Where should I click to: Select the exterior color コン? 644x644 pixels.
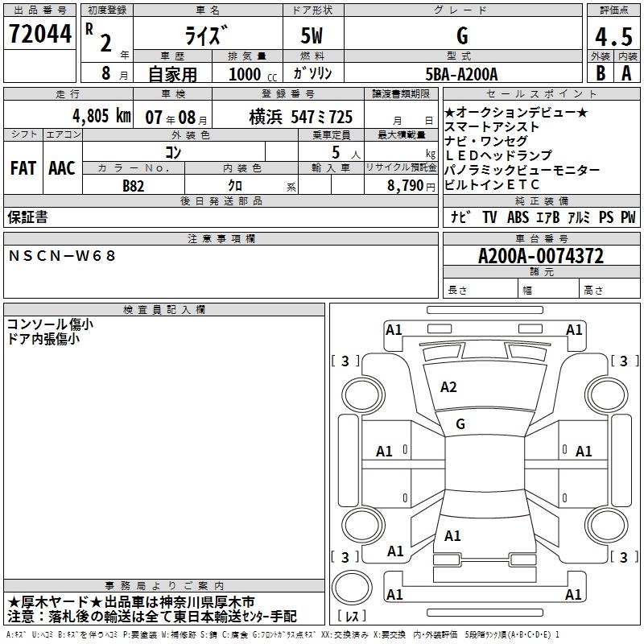(173, 153)
